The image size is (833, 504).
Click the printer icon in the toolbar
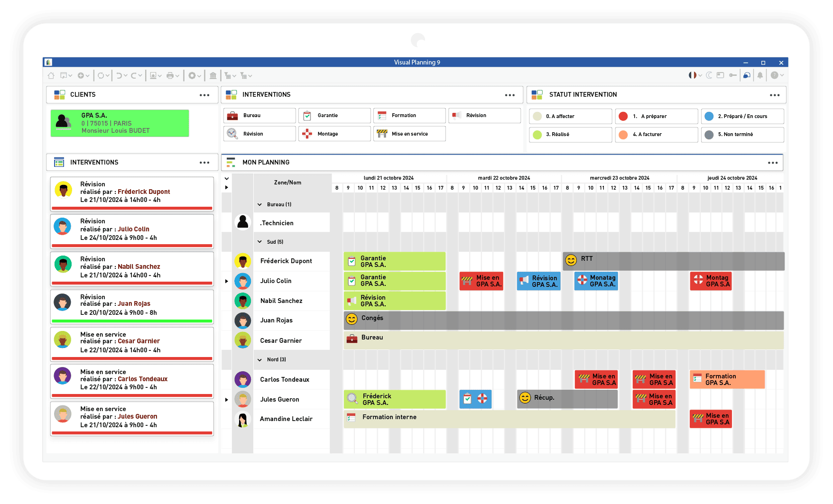click(x=170, y=75)
